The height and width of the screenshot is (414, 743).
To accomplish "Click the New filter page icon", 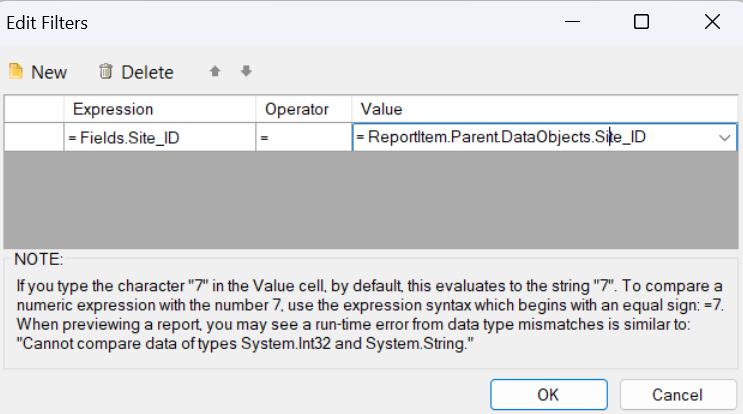I will (16, 72).
